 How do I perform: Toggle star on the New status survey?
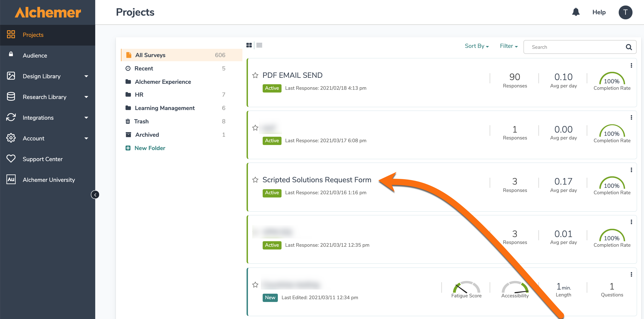click(x=255, y=285)
